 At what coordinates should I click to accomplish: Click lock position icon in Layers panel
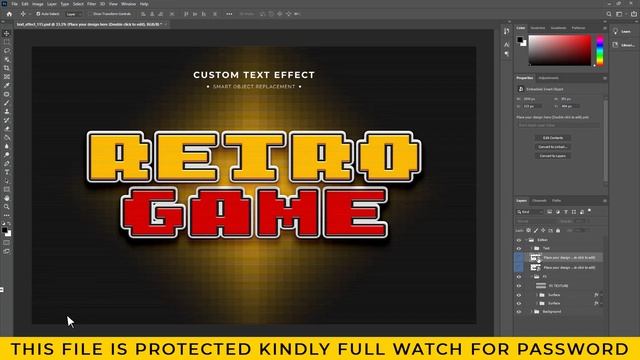(543, 231)
